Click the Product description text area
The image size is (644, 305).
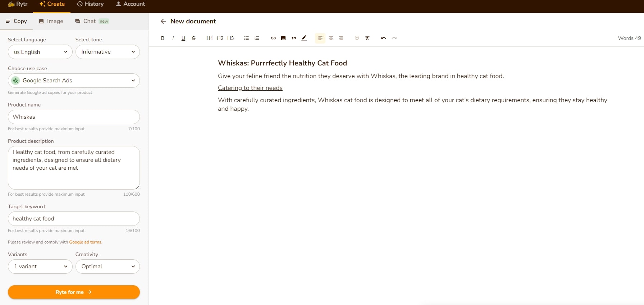coord(74,168)
